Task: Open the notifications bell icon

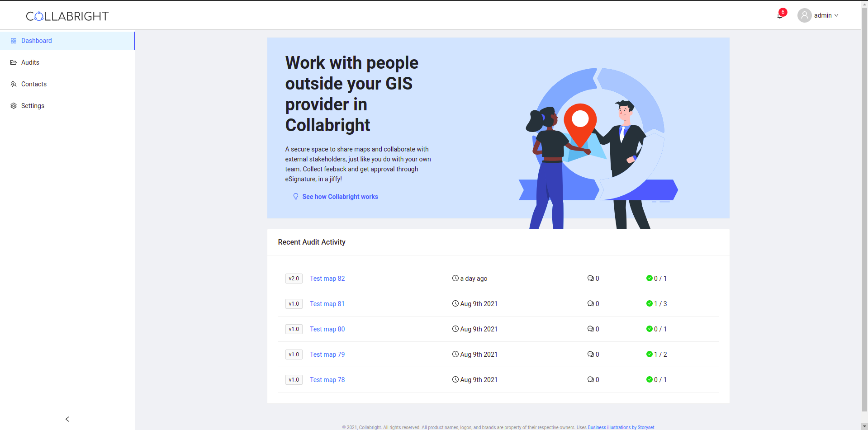Action: click(779, 16)
